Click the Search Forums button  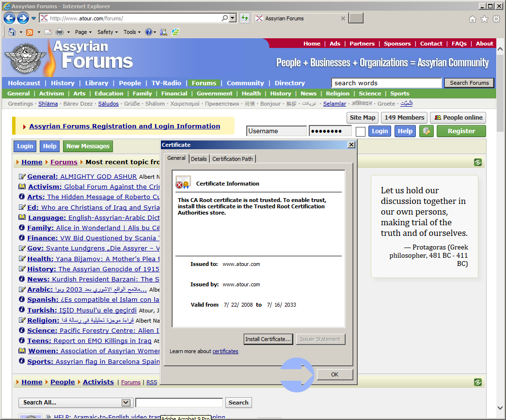tap(469, 83)
